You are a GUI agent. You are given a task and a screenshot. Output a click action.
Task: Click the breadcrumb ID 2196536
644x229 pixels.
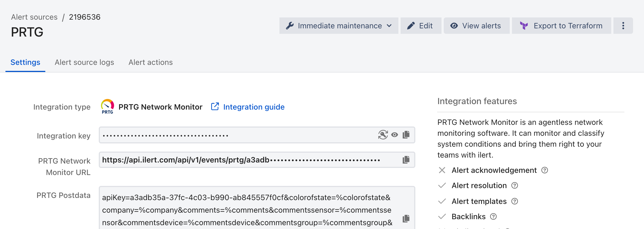(x=85, y=17)
